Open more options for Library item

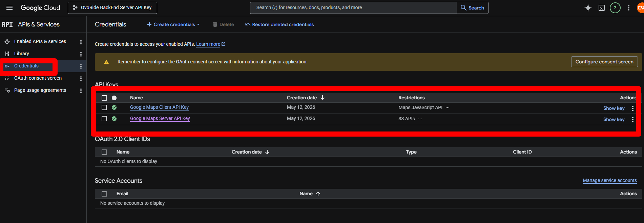[81, 54]
